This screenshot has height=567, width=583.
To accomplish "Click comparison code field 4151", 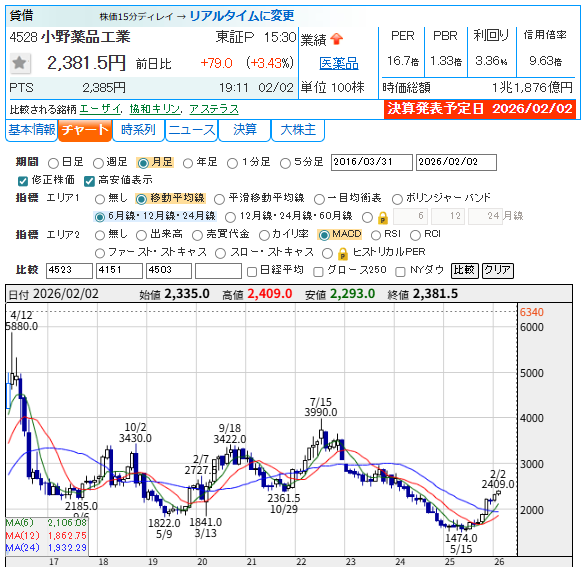I will [x=119, y=271].
